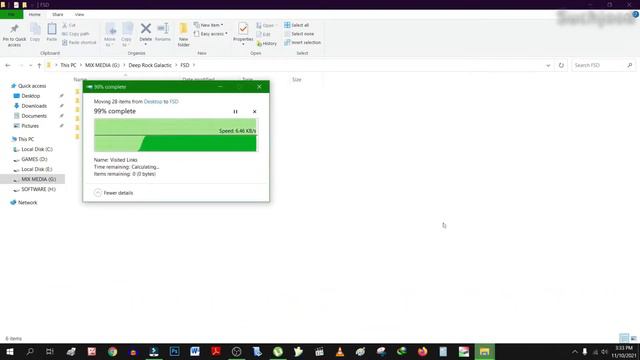Open Adobe Acrobat from the taskbar
The height and width of the screenshot is (360, 640).
[x=216, y=351]
